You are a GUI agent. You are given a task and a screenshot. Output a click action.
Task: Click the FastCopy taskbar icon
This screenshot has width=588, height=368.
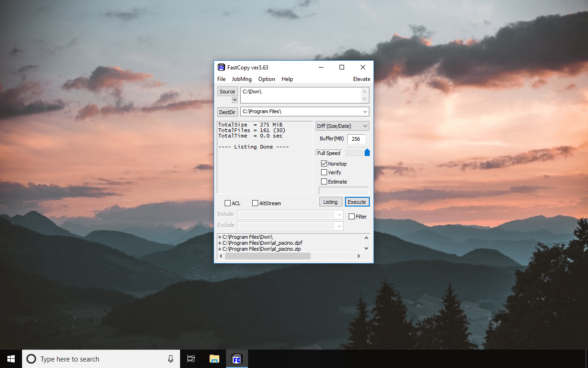pos(237,359)
